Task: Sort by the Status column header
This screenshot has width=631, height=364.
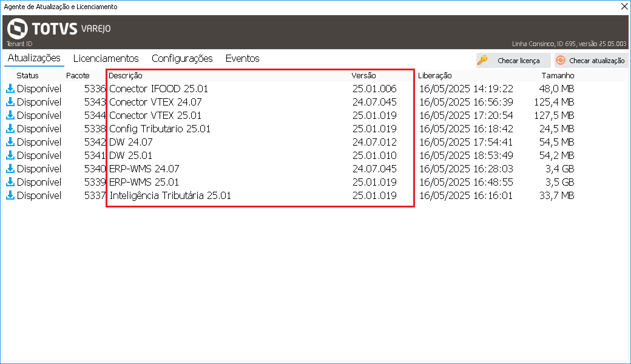Action: [27, 75]
